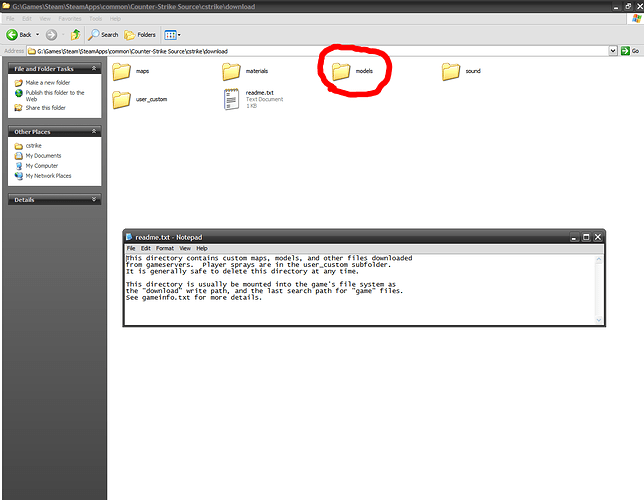Open the Back history dropdown arrow

(37, 35)
